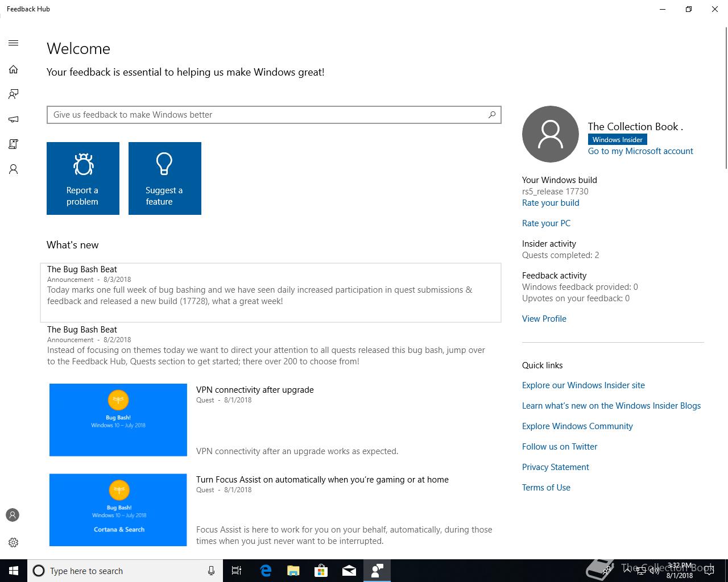Viewport: 728px width, 582px height.
Task: Open Go to my Microsoft account link
Action: click(x=640, y=151)
